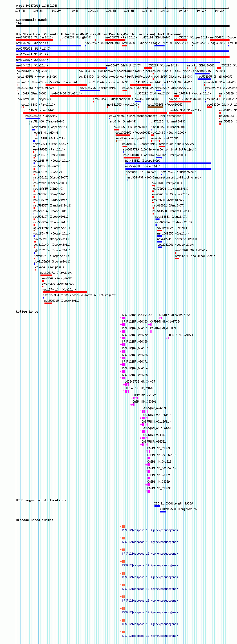
Task: Click esv2761706 (Vogler2010) label
Action: click(98, 88)
